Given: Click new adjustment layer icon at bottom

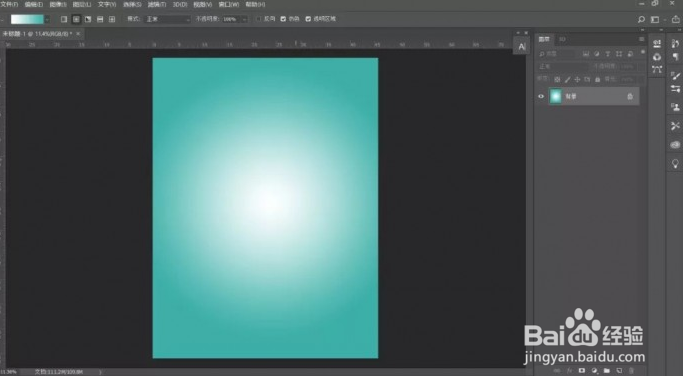Looking at the screenshot, I should point(594,371).
